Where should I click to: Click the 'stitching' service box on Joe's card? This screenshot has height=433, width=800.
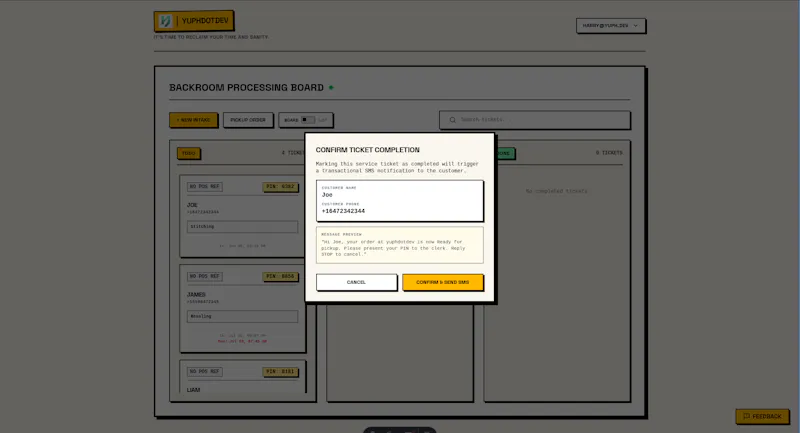(x=242, y=226)
